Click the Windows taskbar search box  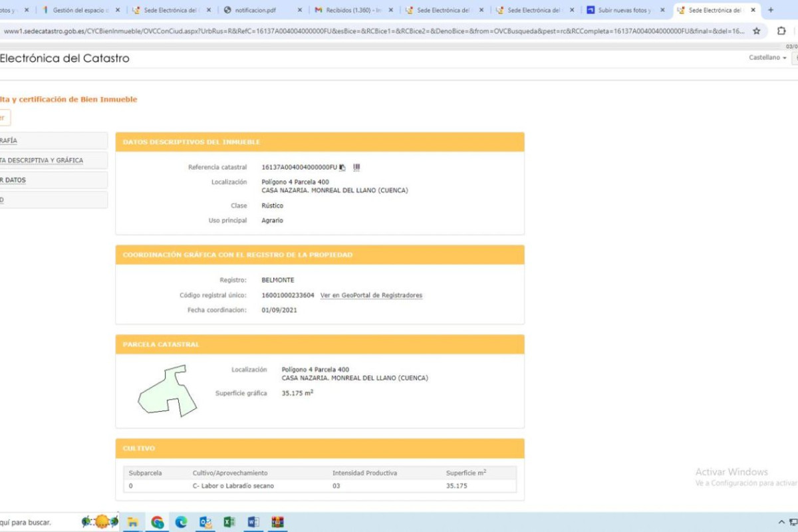pos(33,522)
